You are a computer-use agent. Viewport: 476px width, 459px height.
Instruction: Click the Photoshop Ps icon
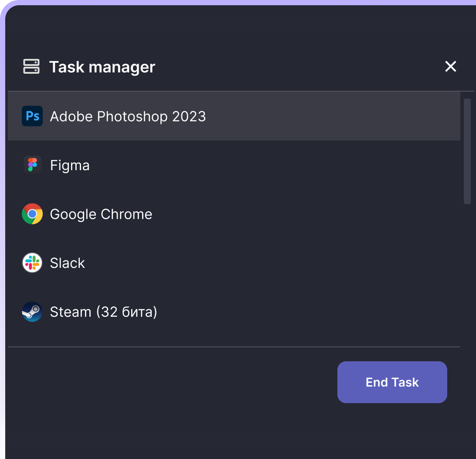[32, 116]
